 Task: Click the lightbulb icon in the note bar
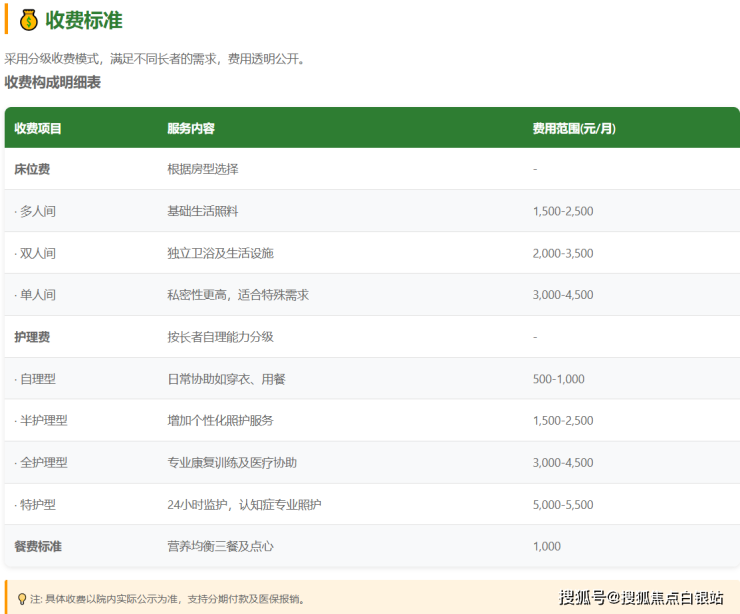coord(22,599)
